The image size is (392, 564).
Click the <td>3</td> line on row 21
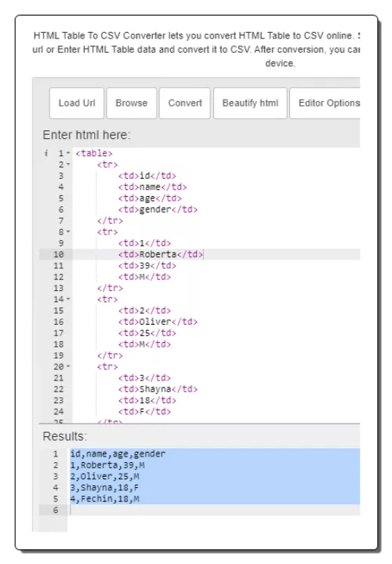click(x=144, y=377)
